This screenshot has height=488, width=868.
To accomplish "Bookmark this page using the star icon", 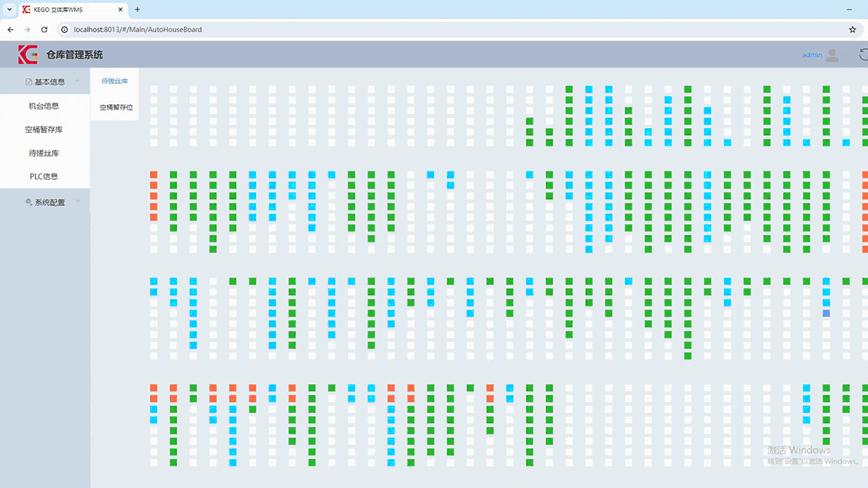I will 852,30.
